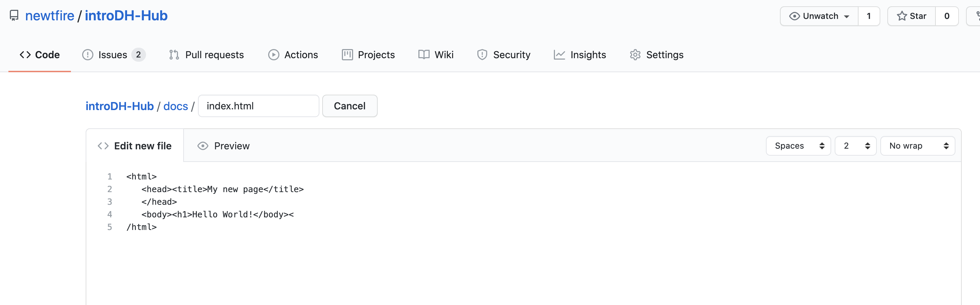Image resolution: width=980 pixels, height=305 pixels.
Task: Click the code brackets icon on Edit new file
Action: coord(102,145)
